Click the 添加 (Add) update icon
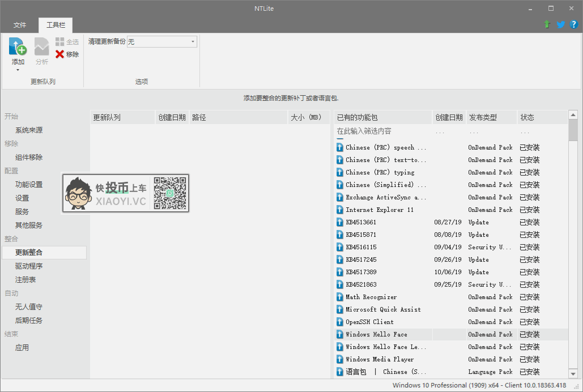This screenshot has width=583, height=392. click(x=18, y=46)
